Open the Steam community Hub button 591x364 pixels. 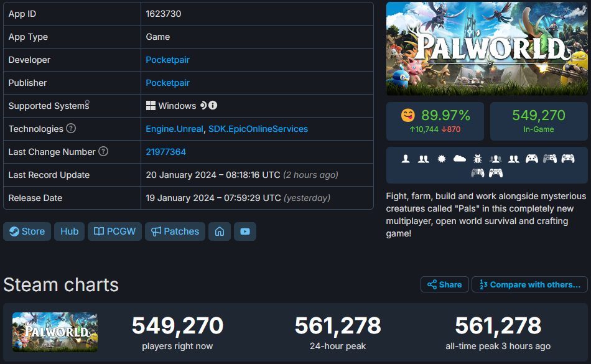(69, 231)
